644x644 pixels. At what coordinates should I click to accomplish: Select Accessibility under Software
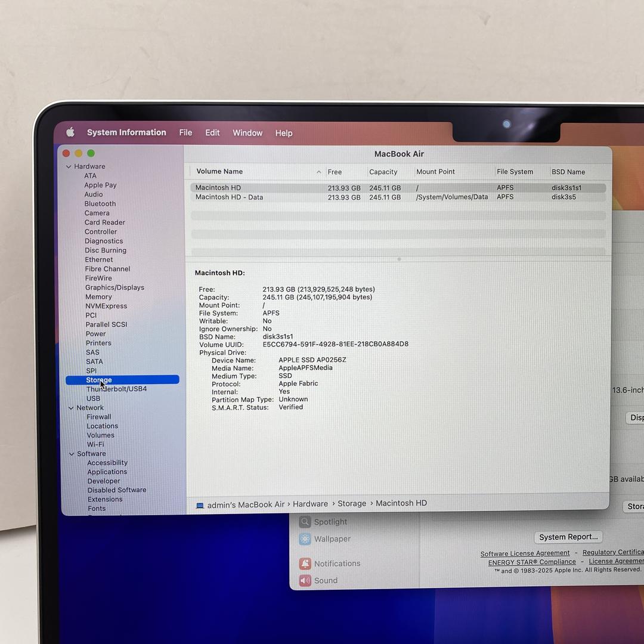(107, 463)
